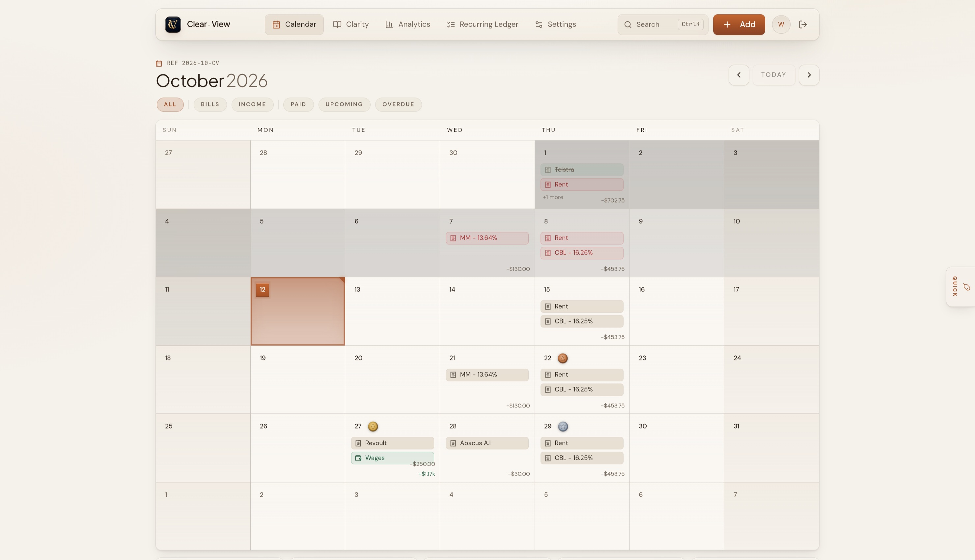Click the wallet icon on Wages entry
The height and width of the screenshot is (560, 975).
tap(358, 459)
